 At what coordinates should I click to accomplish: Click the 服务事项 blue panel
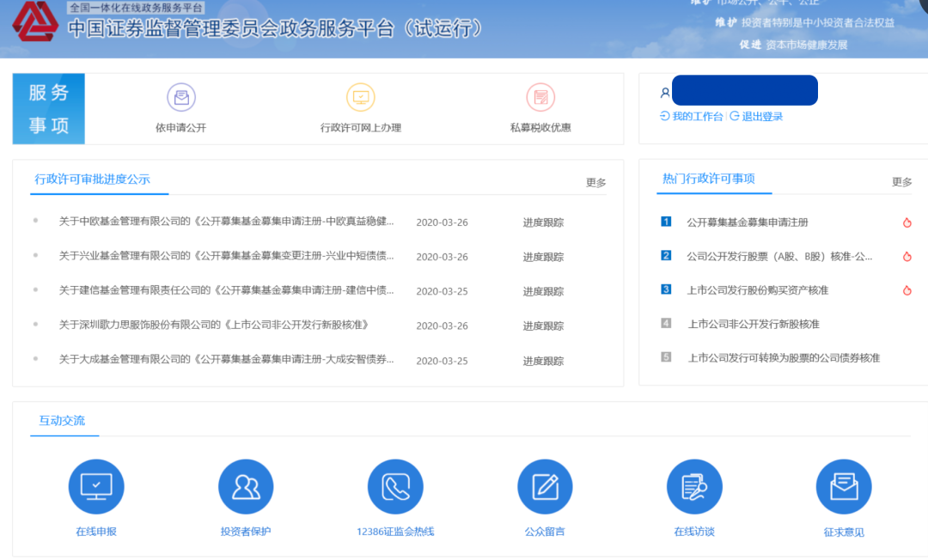tap(48, 109)
